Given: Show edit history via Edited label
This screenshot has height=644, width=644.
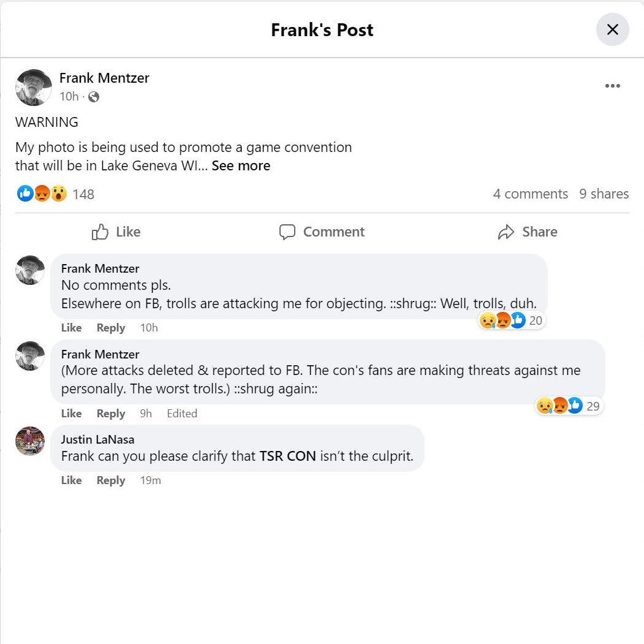Looking at the screenshot, I should (x=182, y=414).
